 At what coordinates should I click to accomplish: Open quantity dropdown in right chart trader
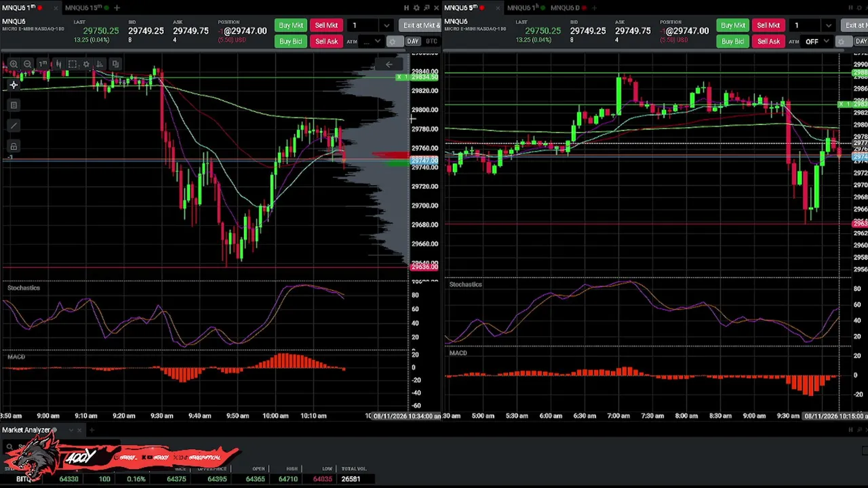tap(829, 26)
